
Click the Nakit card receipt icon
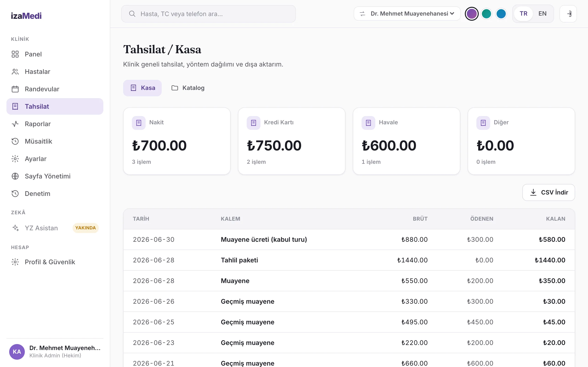click(x=139, y=123)
